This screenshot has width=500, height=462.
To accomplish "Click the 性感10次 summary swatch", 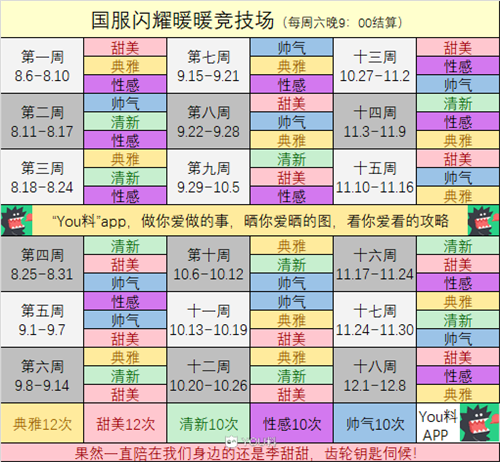I will 292,423.
